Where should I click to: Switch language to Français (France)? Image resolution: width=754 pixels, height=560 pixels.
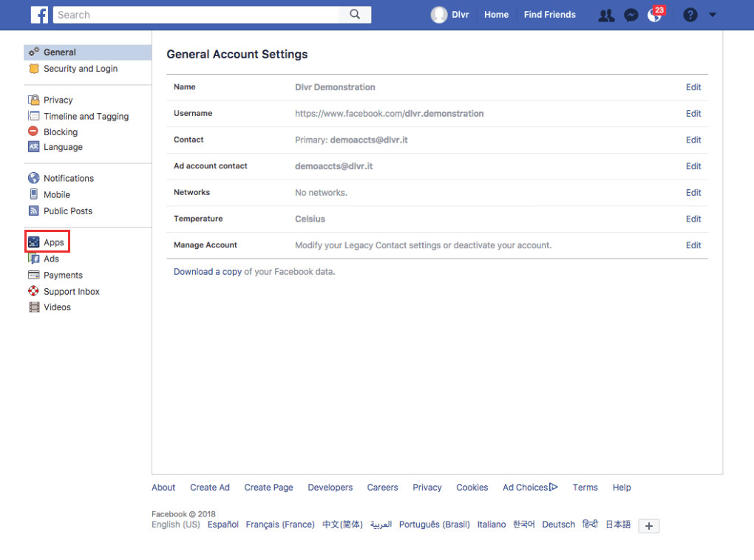(x=280, y=525)
